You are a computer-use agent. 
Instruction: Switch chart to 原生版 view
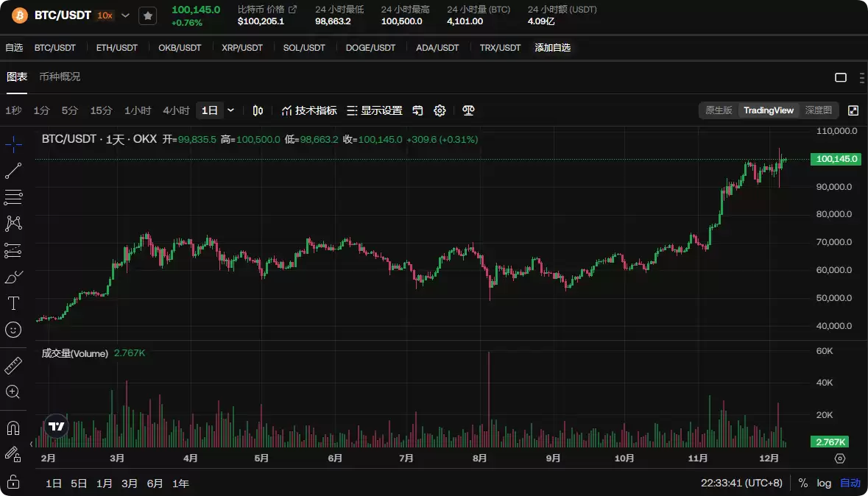point(719,110)
